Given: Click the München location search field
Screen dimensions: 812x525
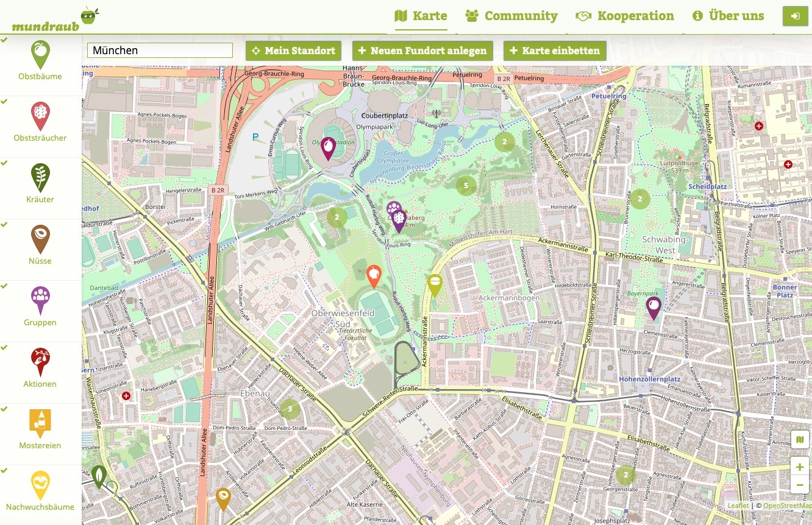Looking at the screenshot, I should click(160, 51).
